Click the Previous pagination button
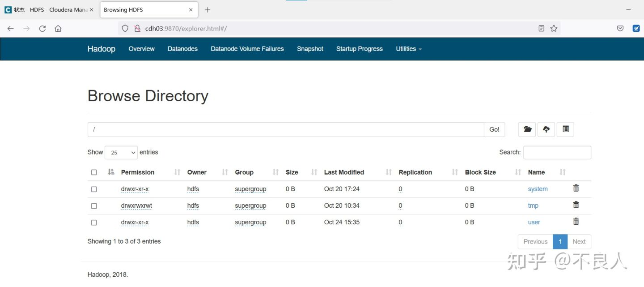The width and height of the screenshot is (644, 287). (x=535, y=241)
